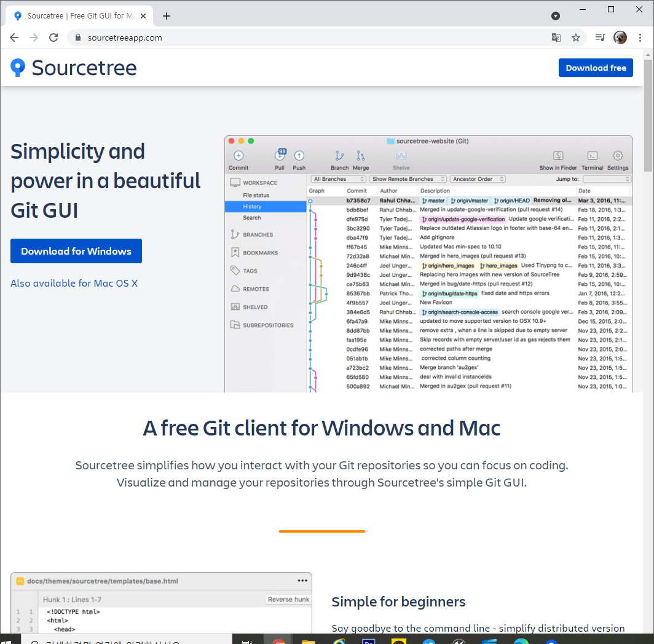Image resolution: width=654 pixels, height=644 pixels.
Task: Reload the sourcetreeapp.com page
Action: click(53, 38)
